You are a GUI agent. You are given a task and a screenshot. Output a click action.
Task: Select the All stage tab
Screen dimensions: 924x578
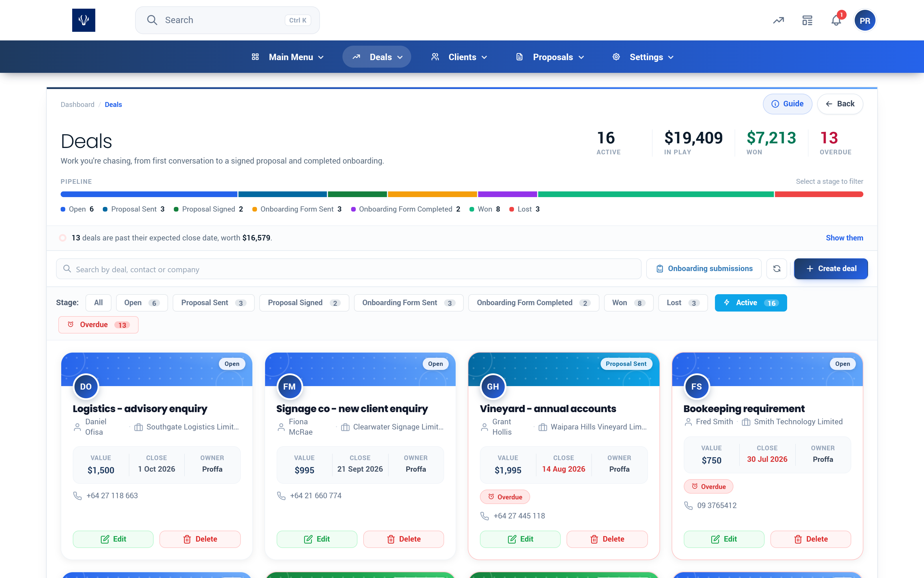98,303
